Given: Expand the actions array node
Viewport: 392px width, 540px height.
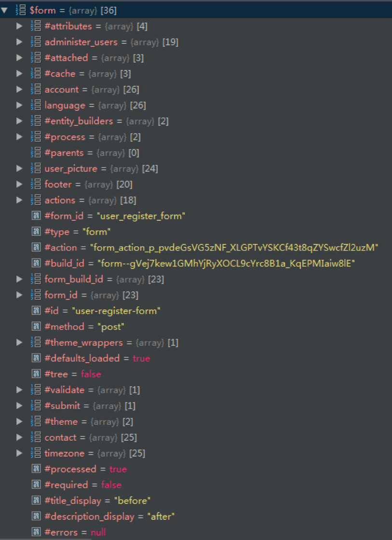Looking at the screenshot, I should coord(19,200).
